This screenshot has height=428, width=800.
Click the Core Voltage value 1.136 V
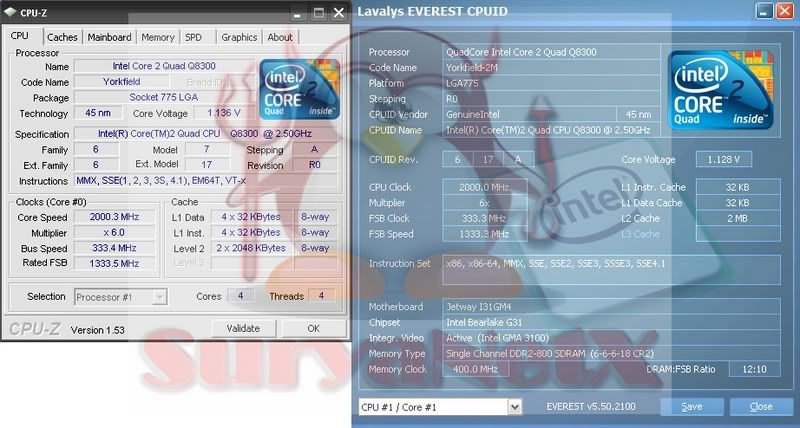pos(224,113)
